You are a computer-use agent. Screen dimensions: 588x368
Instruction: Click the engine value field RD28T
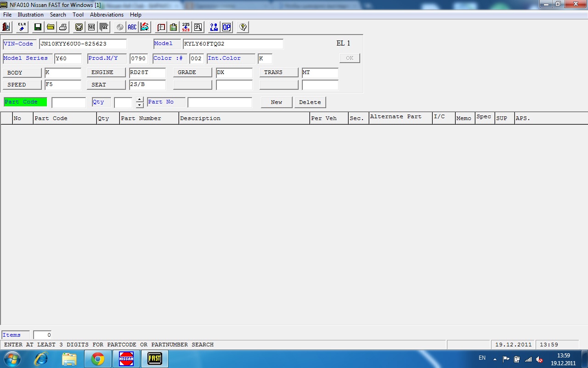[x=147, y=73]
